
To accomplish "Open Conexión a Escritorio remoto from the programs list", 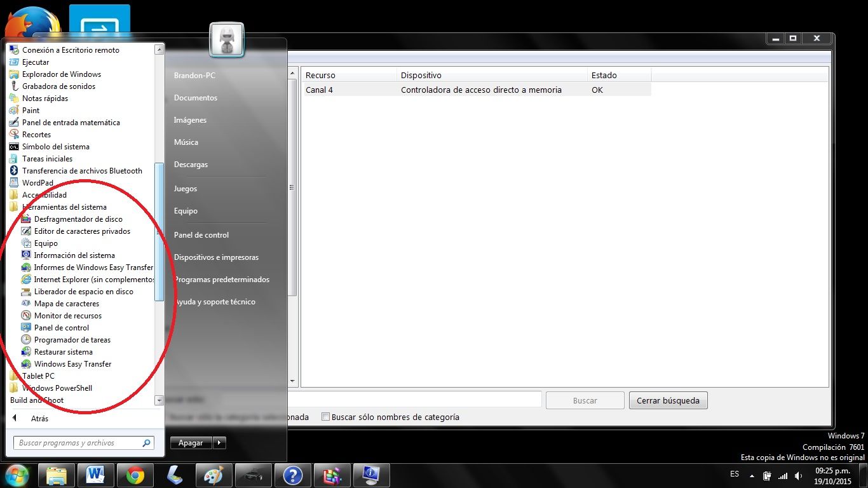I will click(70, 50).
